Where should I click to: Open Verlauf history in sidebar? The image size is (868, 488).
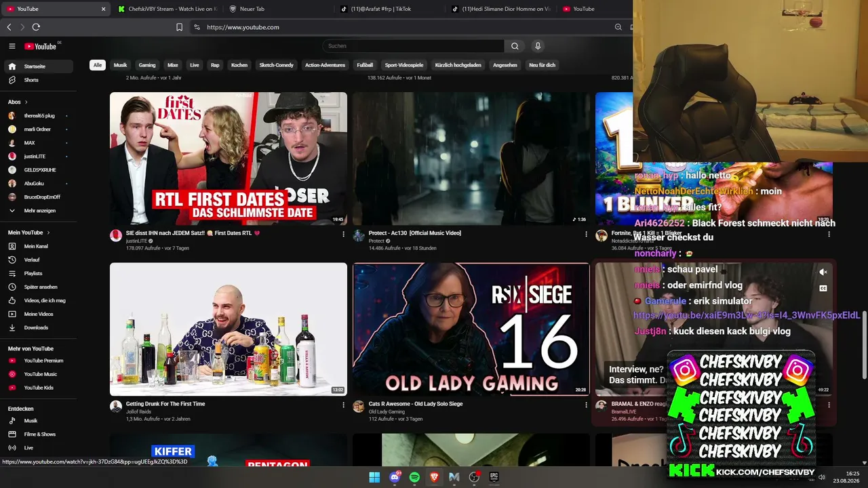point(39,260)
